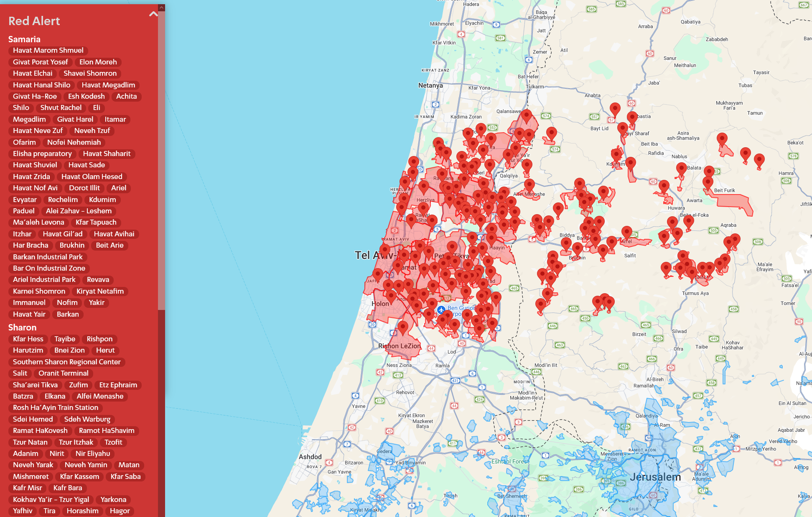This screenshot has height=517, width=812.
Task: Click the Sharon region heading
Action: [22, 328]
